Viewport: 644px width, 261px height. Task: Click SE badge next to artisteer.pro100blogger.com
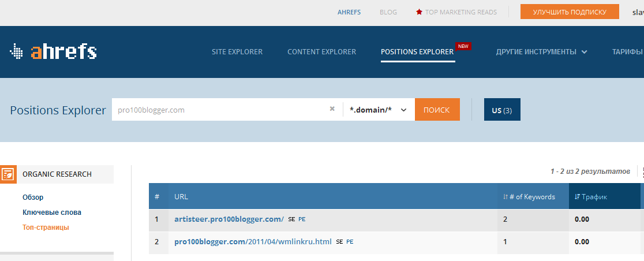[x=291, y=219]
